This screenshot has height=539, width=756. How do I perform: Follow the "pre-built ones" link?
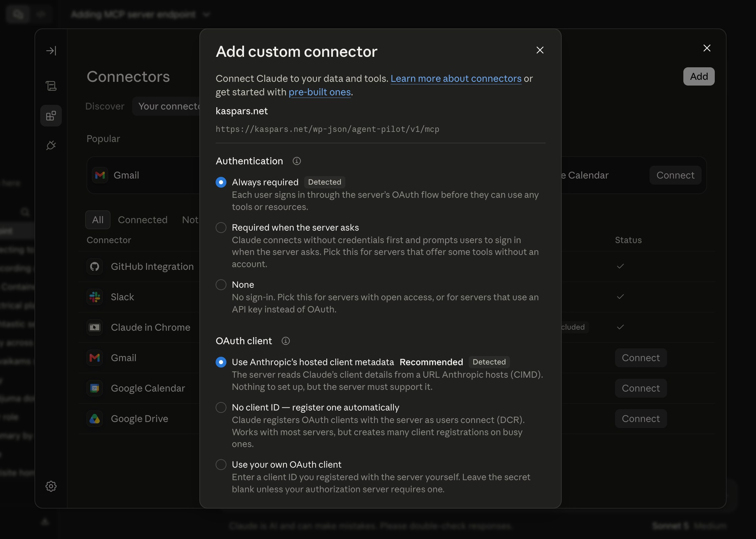[320, 92]
